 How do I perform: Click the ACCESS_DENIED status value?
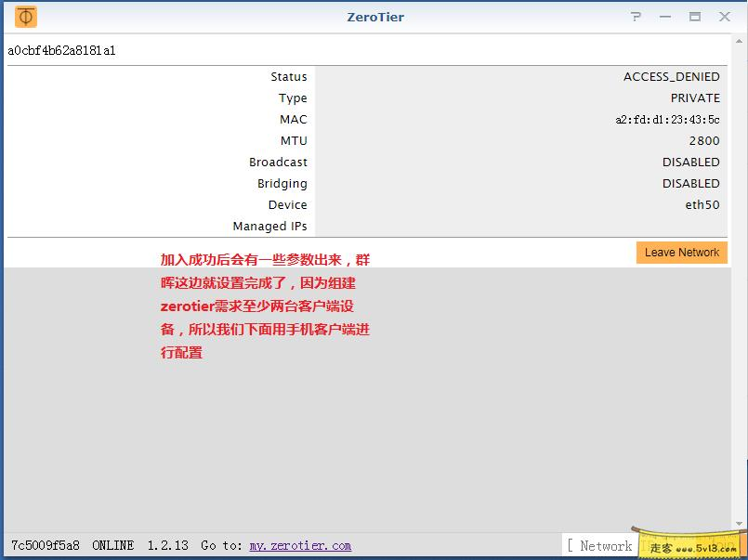pos(671,77)
